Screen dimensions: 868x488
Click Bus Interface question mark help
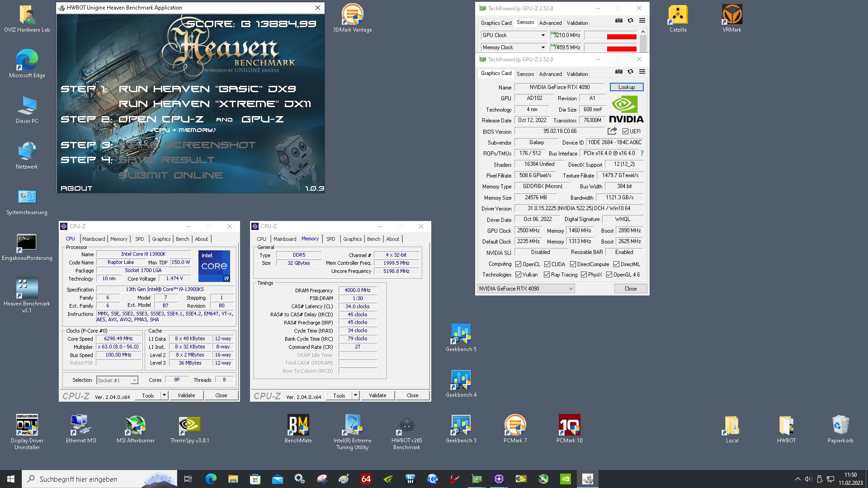click(x=642, y=153)
